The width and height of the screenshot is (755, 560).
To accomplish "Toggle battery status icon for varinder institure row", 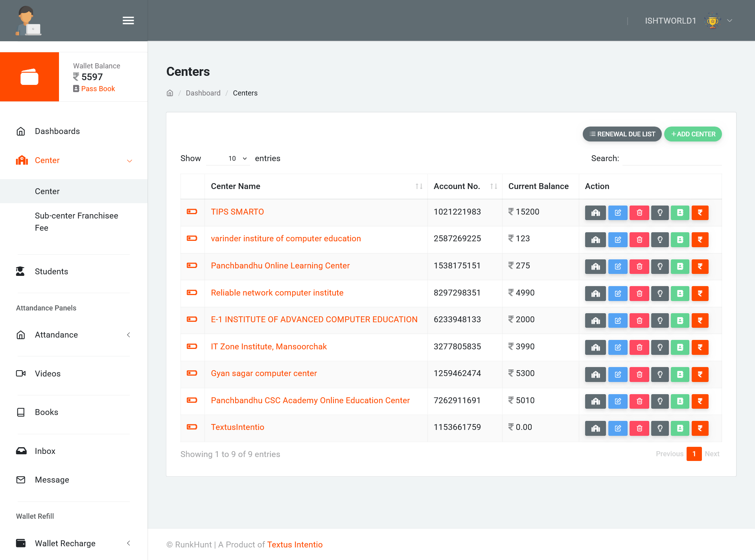I will pos(192,239).
